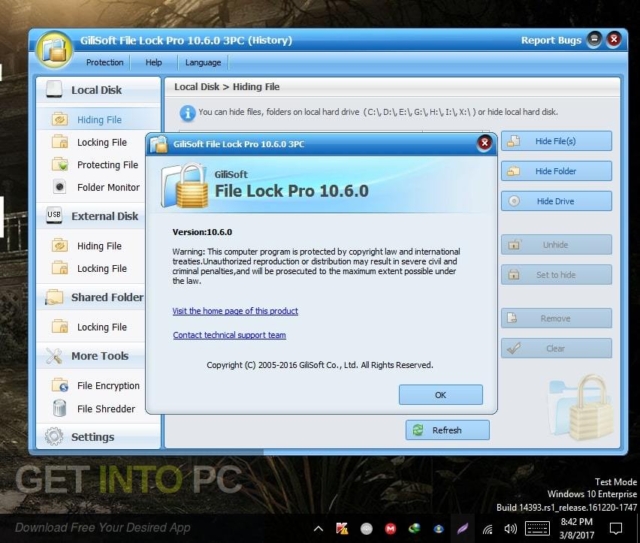
Task: Open the File Shredder tool
Action: click(x=106, y=409)
